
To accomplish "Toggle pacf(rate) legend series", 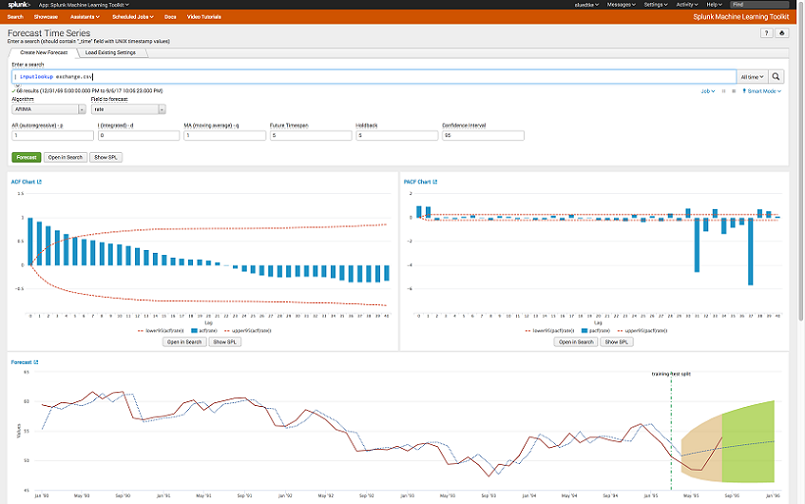I will [x=596, y=331].
